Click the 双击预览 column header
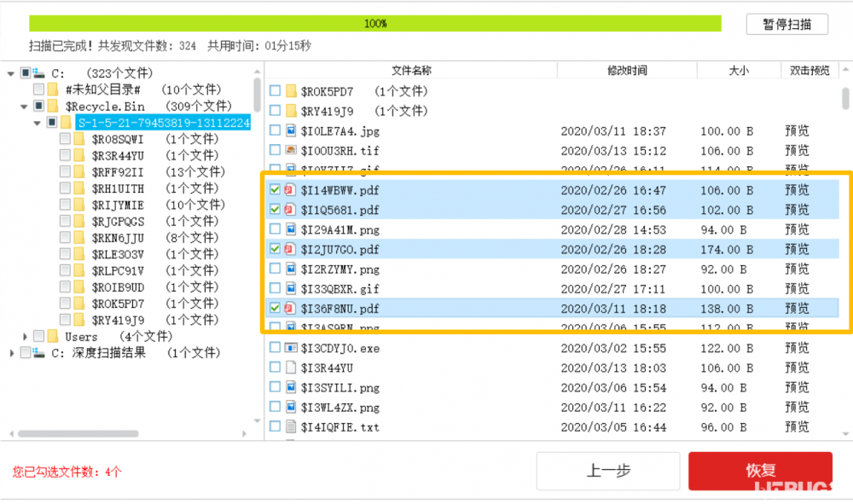The image size is (853, 504). [x=809, y=70]
